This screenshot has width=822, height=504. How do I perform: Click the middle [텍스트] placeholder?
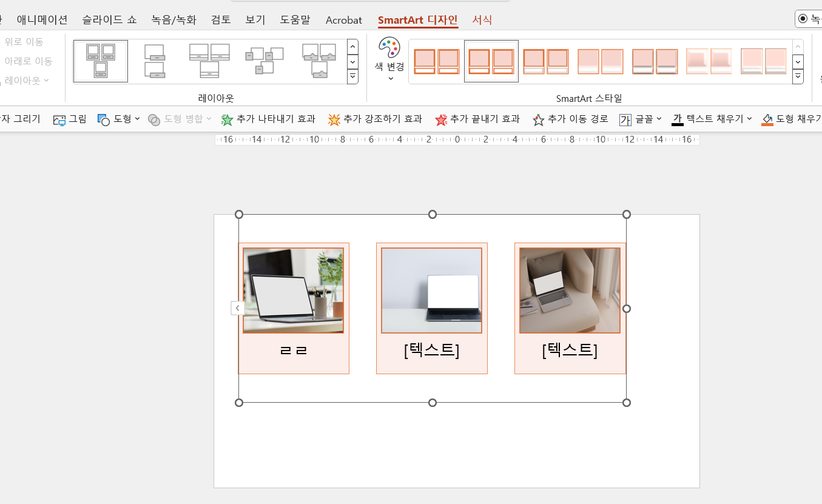coord(432,350)
